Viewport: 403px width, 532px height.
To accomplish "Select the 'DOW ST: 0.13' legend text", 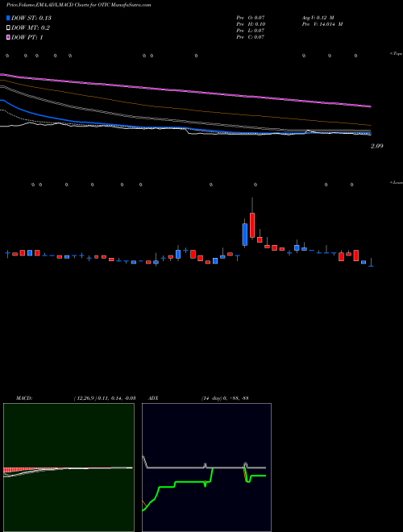I will click(31, 18).
